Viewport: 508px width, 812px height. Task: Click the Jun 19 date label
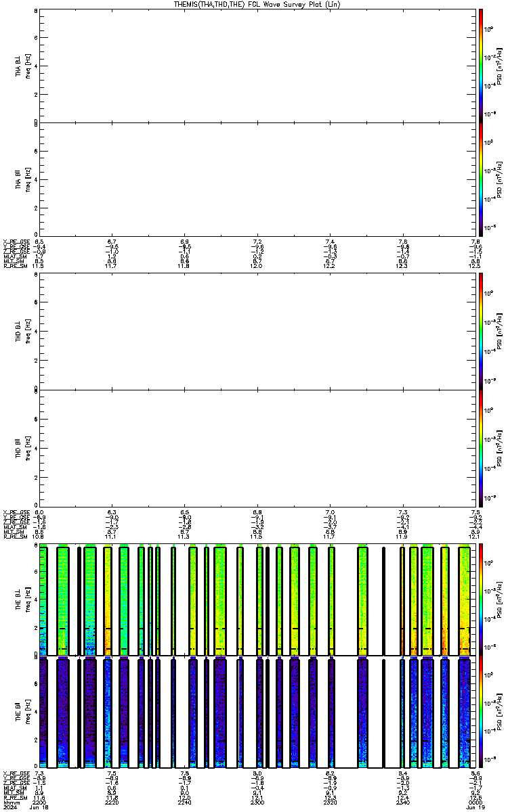tap(475, 809)
